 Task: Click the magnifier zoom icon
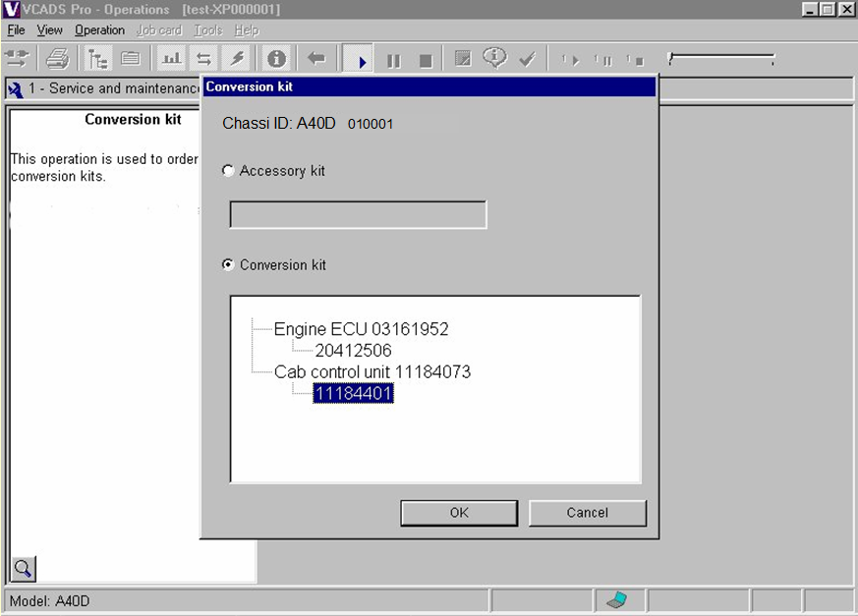pos(23,569)
